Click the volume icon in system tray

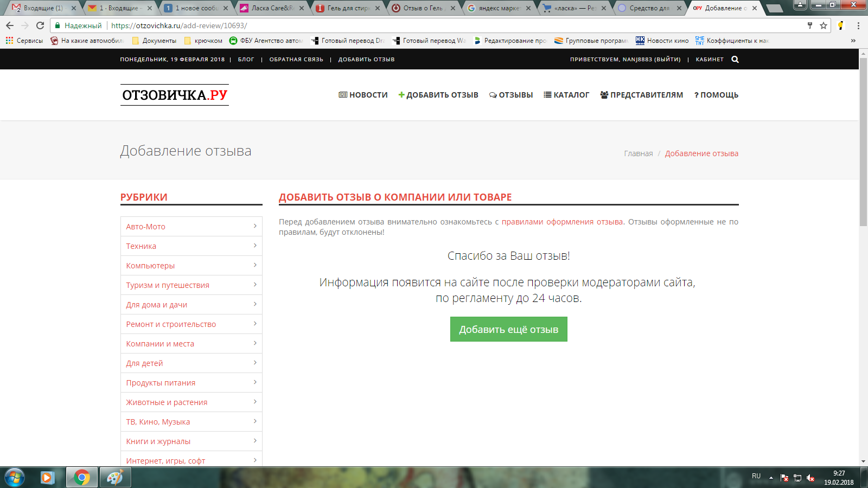click(810, 478)
